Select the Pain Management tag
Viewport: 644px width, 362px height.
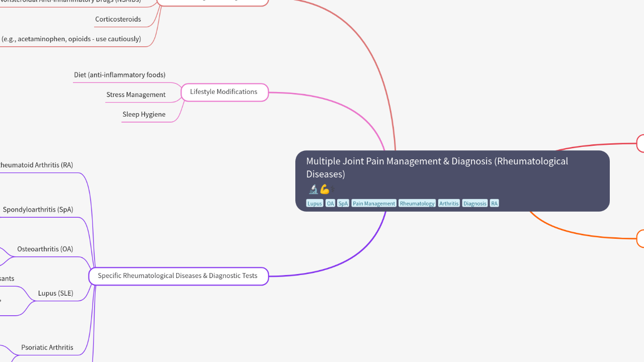(x=374, y=203)
